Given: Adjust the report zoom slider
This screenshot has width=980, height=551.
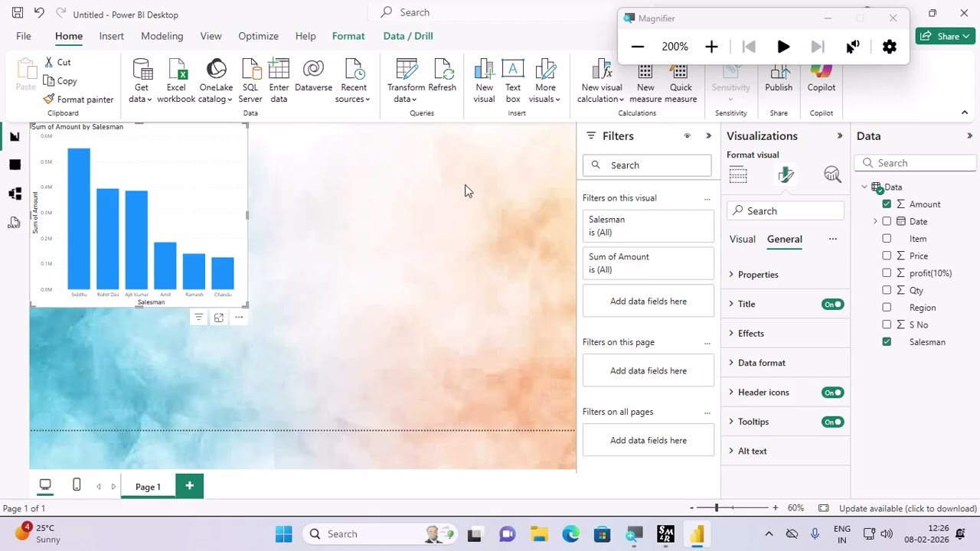Looking at the screenshot, I should click(717, 508).
